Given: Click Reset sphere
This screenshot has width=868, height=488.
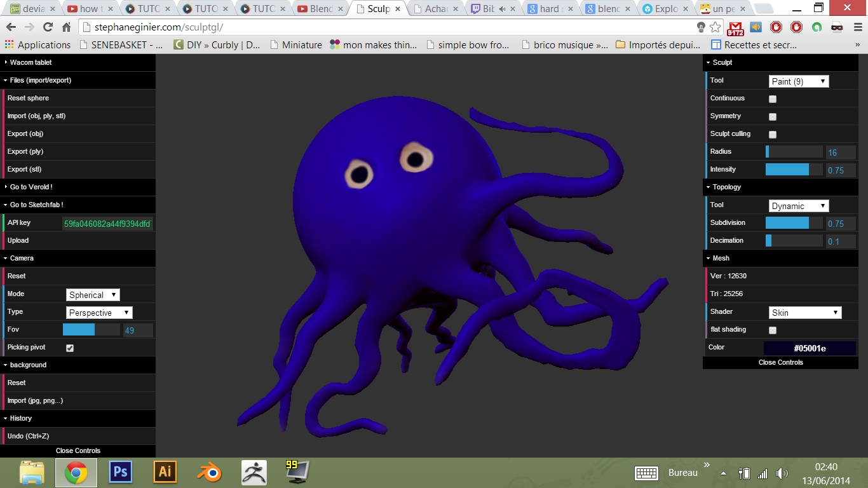Looking at the screenshot, I should pos(79,98).
